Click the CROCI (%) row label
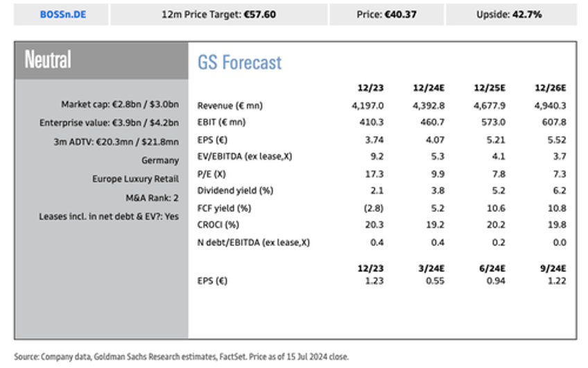The height and width of the screenshot is (368, 588). 218,224
